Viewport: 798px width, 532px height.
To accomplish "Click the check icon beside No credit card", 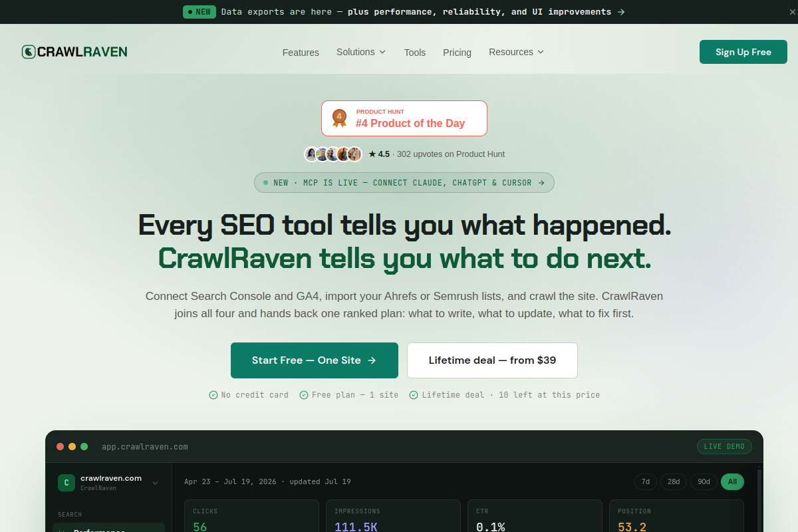I will [213, 395].
